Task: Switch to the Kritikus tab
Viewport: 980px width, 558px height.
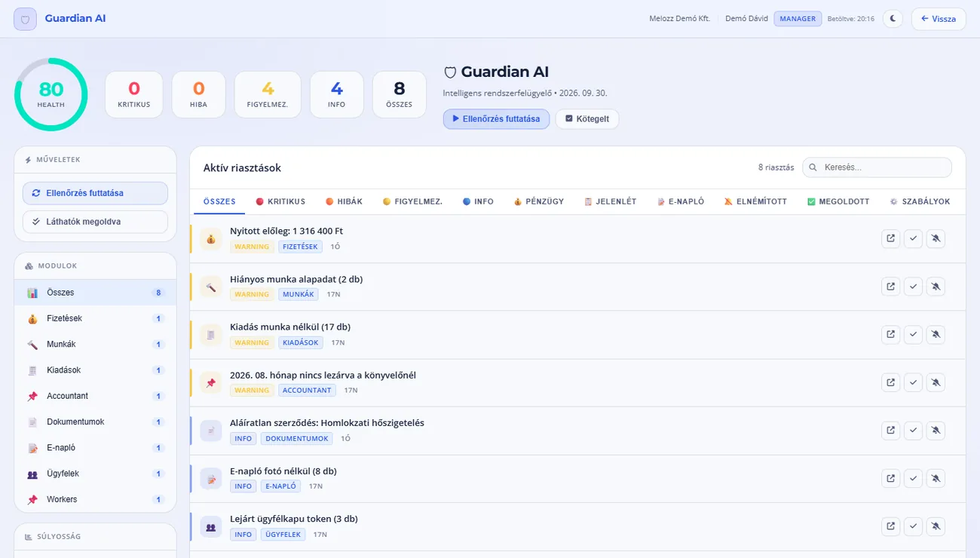Action: tap(280, 201)
